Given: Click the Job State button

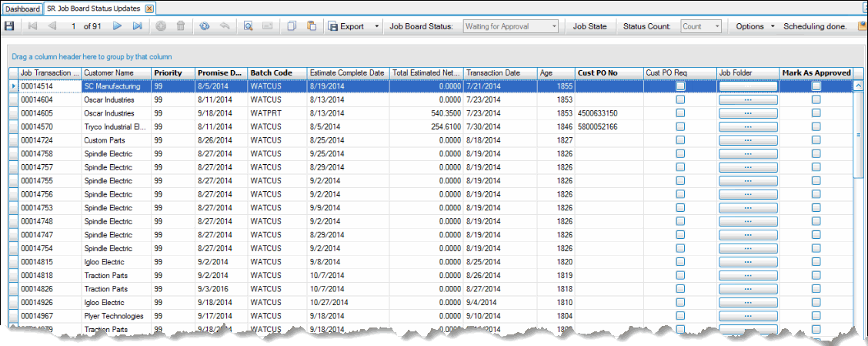Looking at the screenshot, I should 589,26.
